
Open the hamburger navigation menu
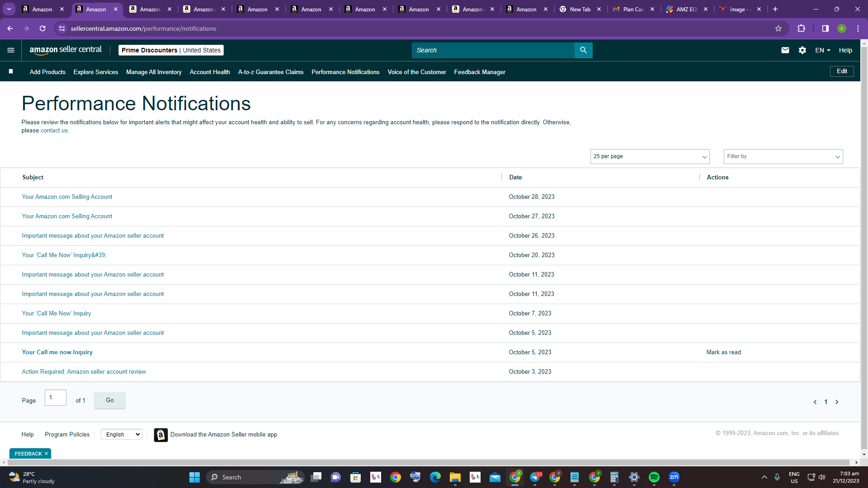pos(11,50)
